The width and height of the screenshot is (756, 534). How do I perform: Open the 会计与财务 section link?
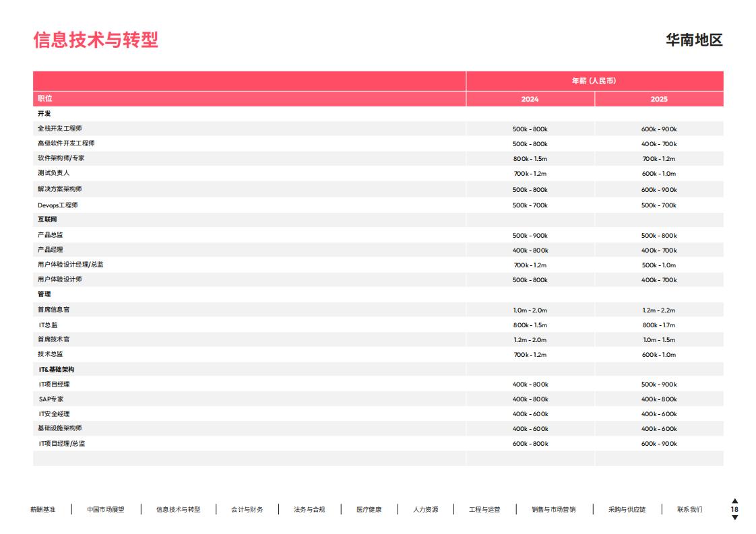(247, 509)
